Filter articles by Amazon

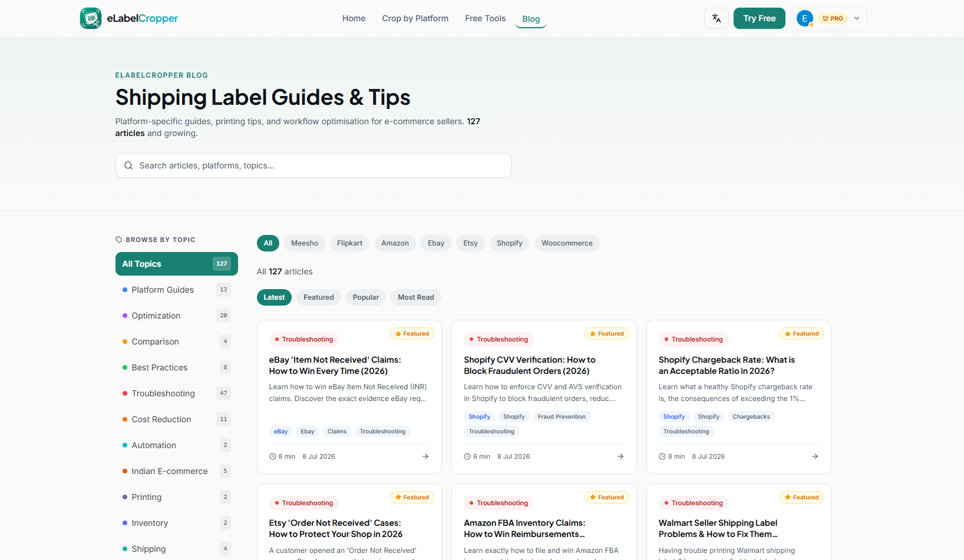click(395, 243)
